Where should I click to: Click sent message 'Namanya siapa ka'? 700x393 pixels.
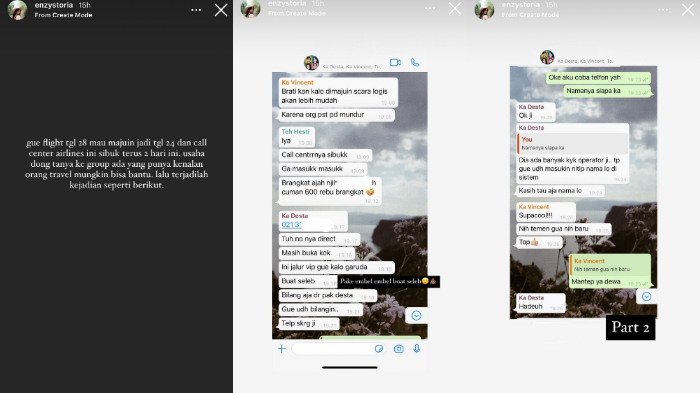click(607, 91)
